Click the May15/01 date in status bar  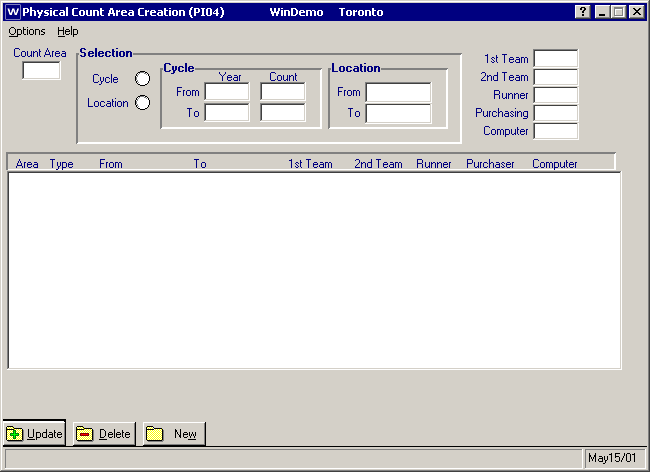pyautogui.click(x=612, y=458)
